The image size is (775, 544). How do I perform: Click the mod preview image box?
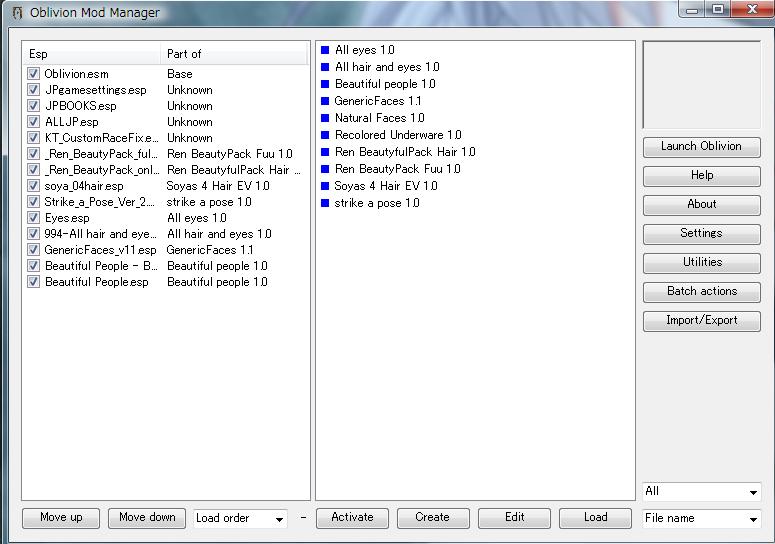(701, 85)
